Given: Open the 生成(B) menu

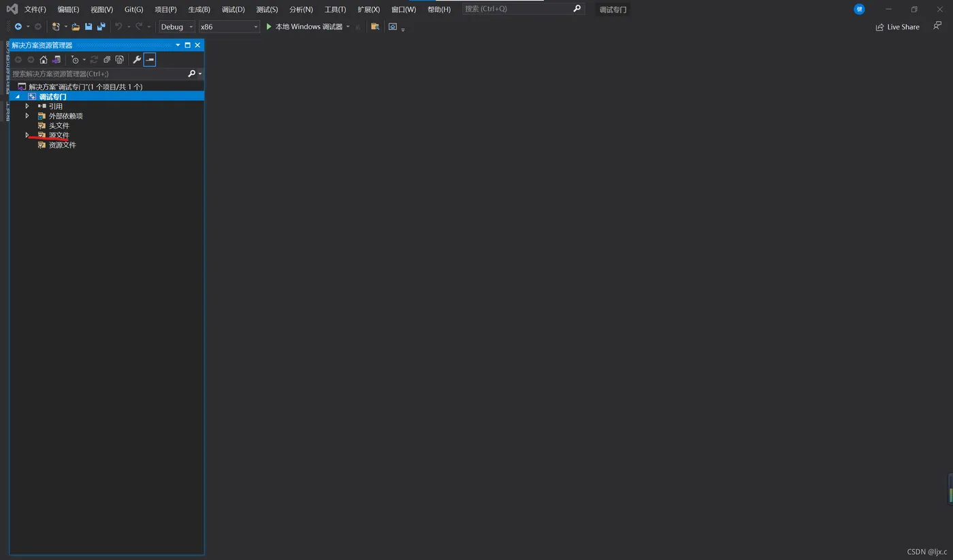Looking at the screenshot, I should 199,10.
